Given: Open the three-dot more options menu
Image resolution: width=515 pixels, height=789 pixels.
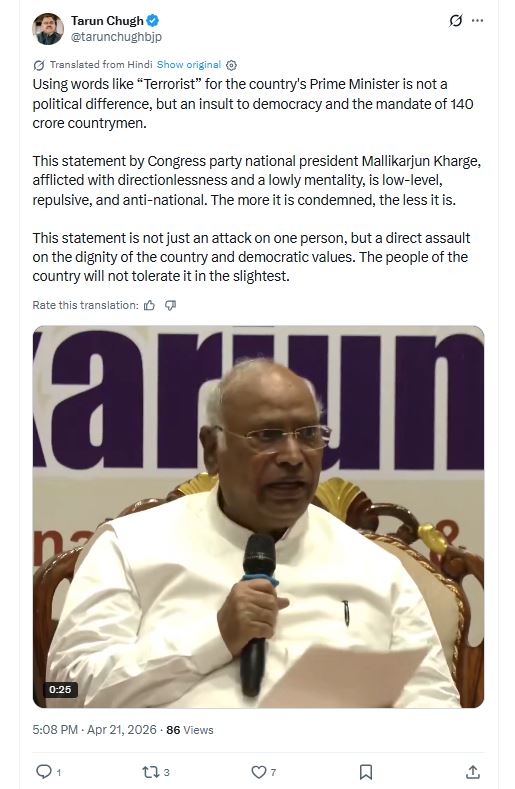Looking at the screenshot, I should point(477,21).
